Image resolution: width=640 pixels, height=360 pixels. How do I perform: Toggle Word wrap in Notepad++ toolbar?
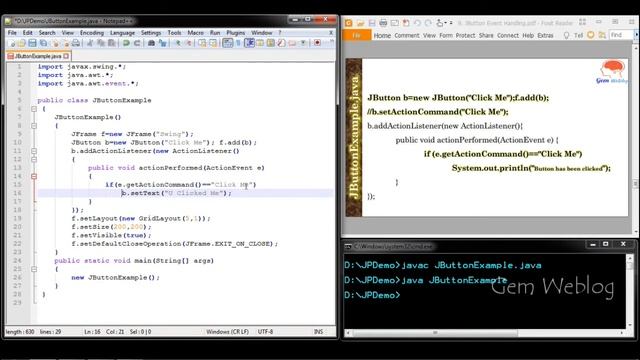(x=228, y=43)
